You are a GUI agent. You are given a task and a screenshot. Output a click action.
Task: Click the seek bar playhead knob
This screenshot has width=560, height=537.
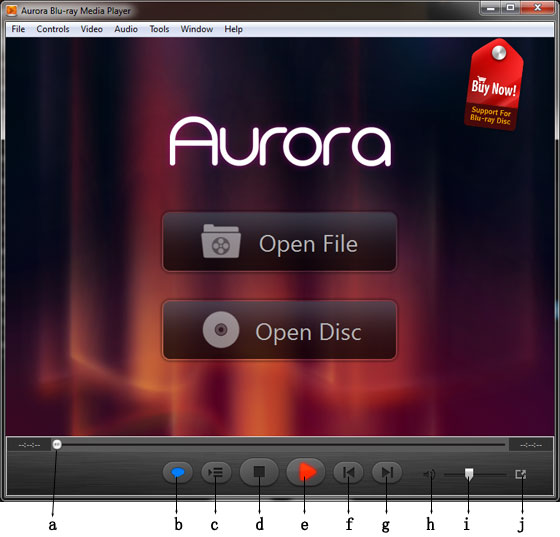pyautogui.click(x=57, y=445)
